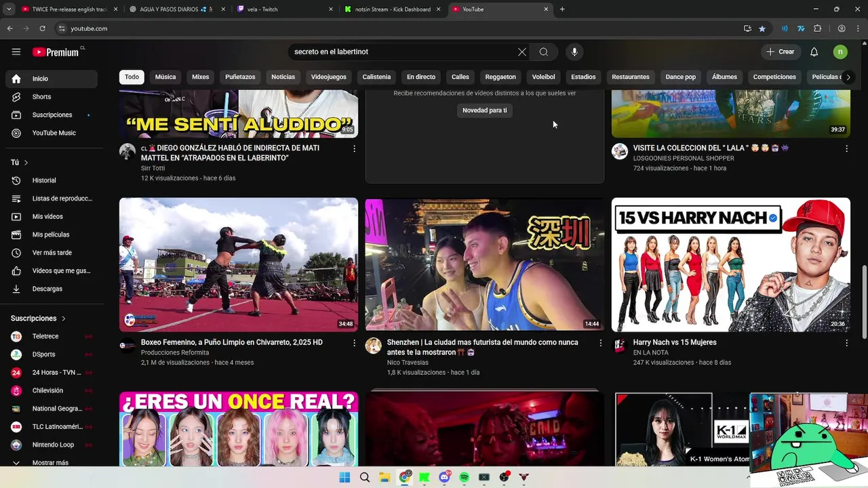Open Shenzhen video thumbnail
The width and height of the screenshot is (868, 488).
pos(485,264)
